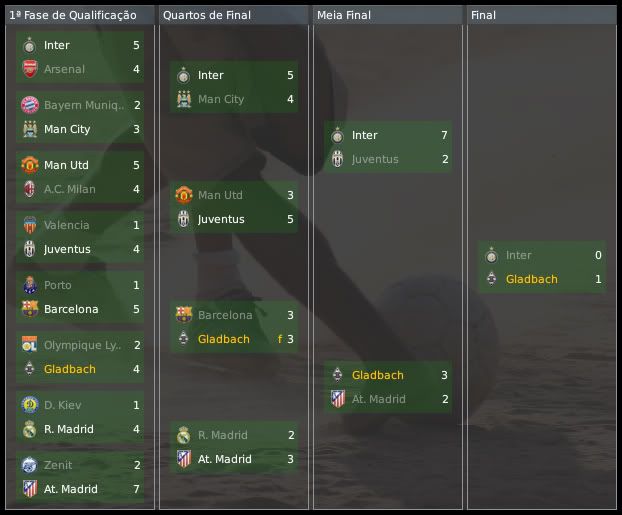Open the 1ª Fase de Qualificação header
The image size is (622, 515).
pyautogui.click(x=73, y=16)
